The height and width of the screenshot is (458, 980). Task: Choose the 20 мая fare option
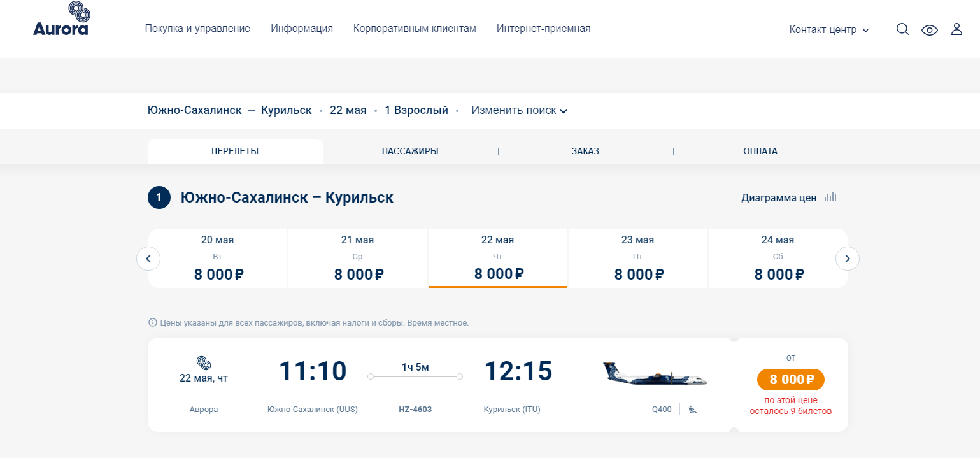click(218, 259)
